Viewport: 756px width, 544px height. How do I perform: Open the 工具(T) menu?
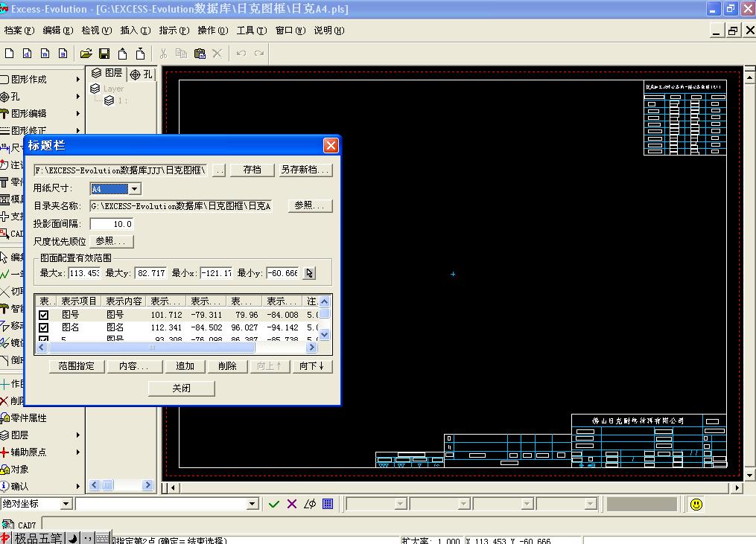point(252,31)
